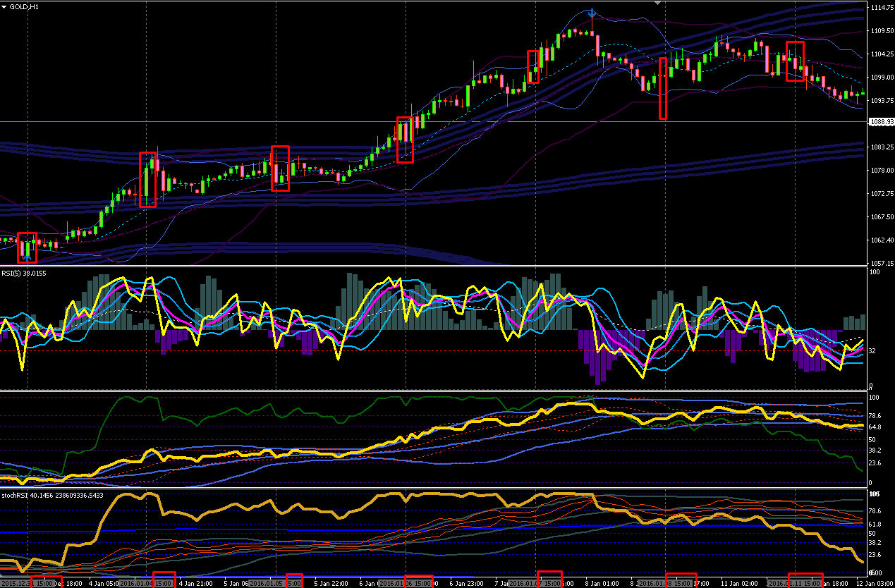Click the 61.8 level in stochRSI scale
The image size is (895, 588).
[875, 525]
